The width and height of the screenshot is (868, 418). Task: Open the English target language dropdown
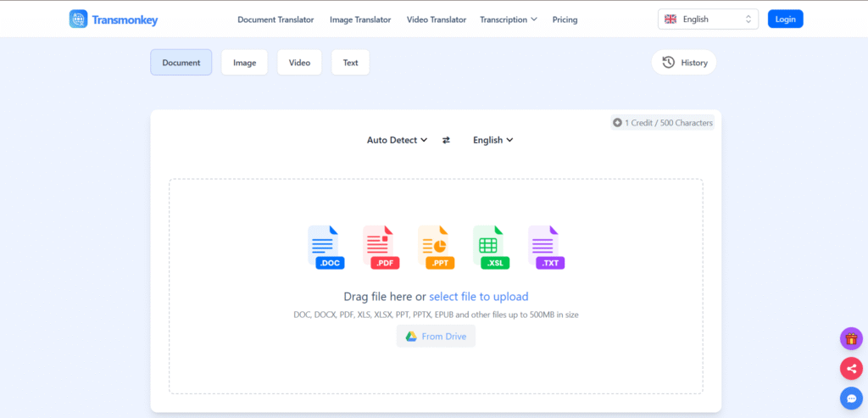(x=493, y=140)
